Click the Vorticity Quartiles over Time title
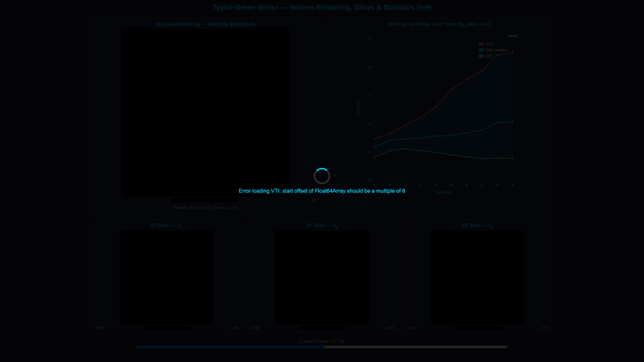The height and width of the screenshot is (362, 644). coord(438,24)
